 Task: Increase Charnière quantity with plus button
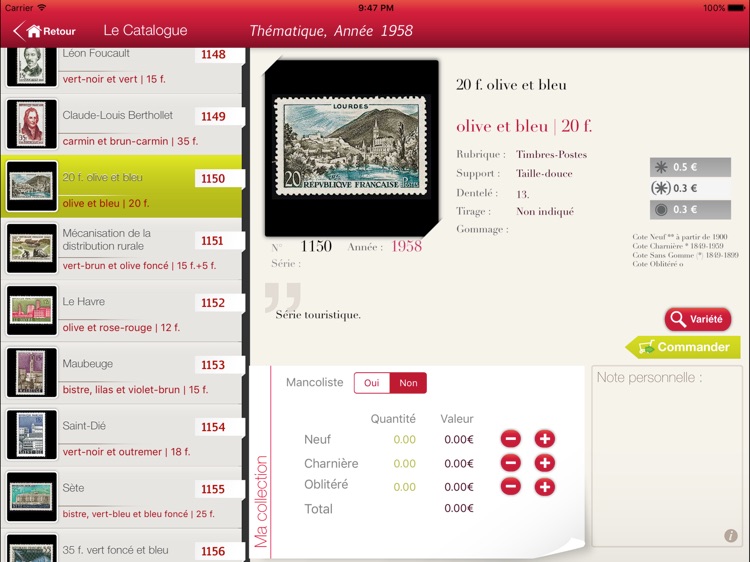pos(544,463)
